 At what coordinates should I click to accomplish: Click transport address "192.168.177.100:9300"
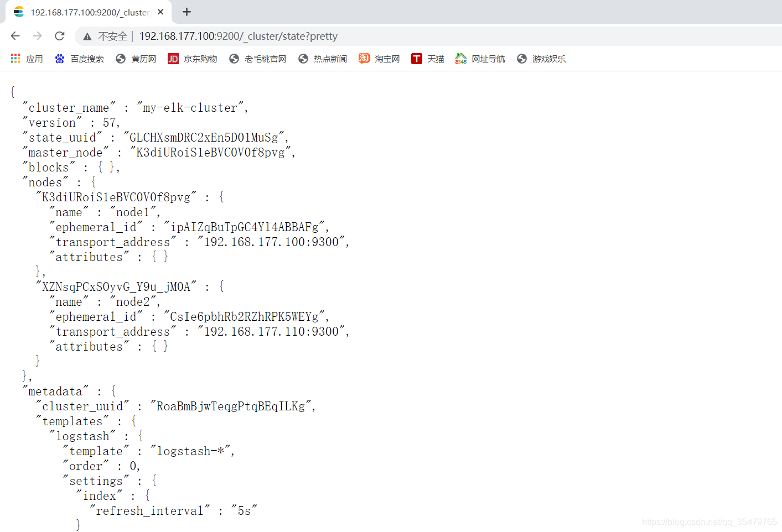tap(271, 242)
